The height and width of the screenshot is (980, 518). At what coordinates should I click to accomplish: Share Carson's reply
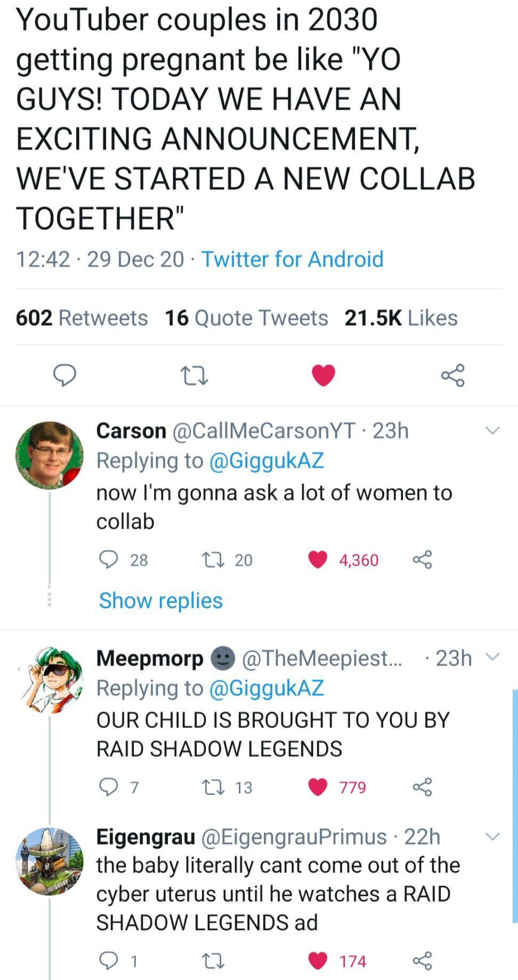422,559
